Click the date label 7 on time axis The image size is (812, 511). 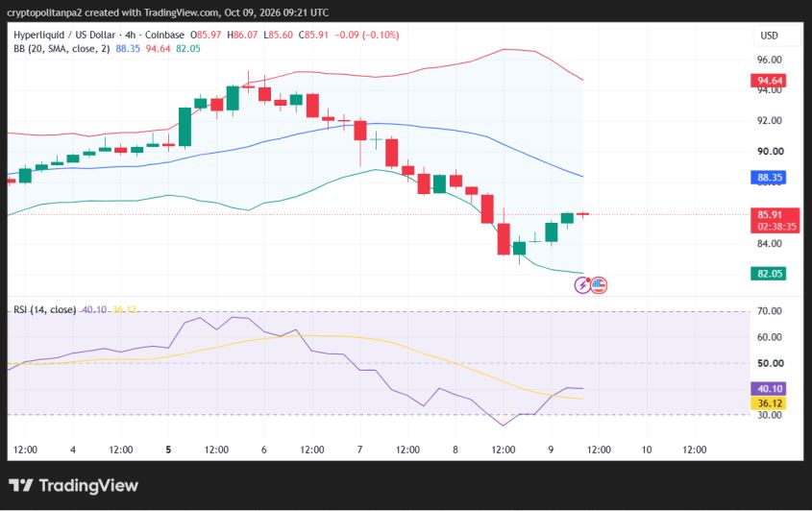point(359,450)
